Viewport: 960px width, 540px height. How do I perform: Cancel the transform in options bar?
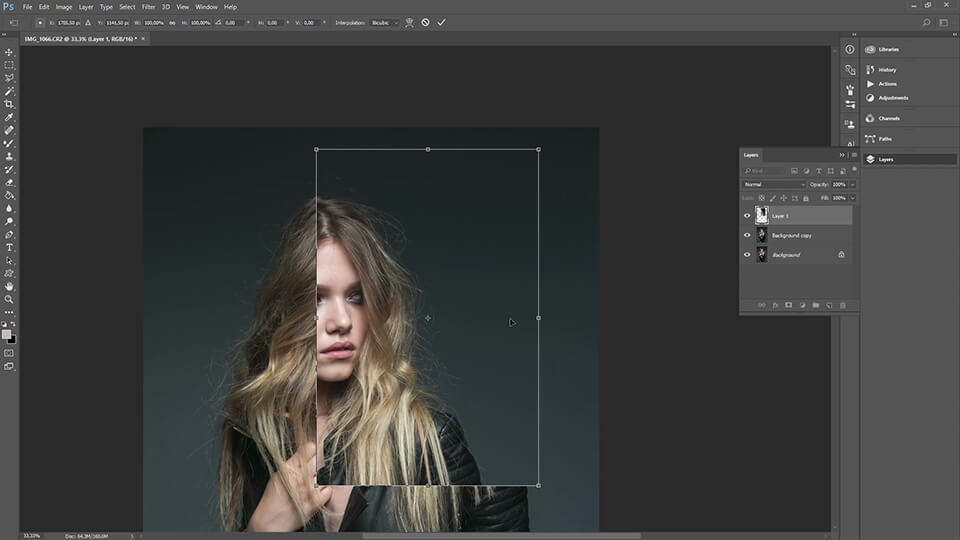coord(426,23)
